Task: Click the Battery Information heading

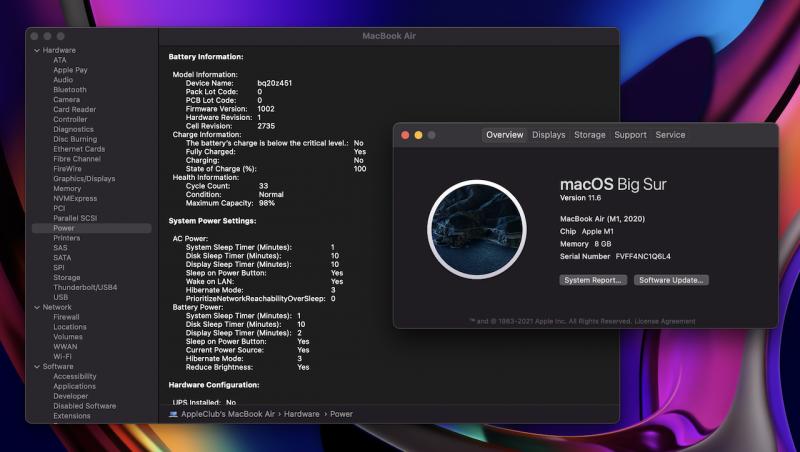Action: pos(206,57)
